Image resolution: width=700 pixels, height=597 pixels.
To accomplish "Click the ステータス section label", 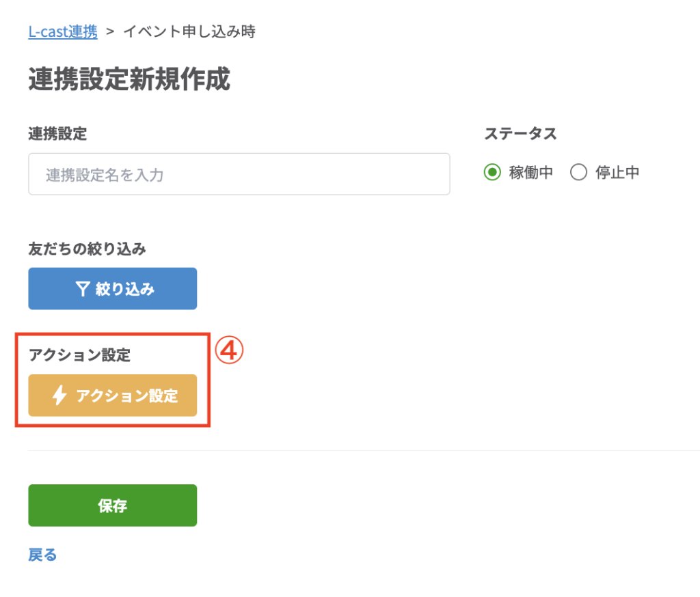I will (520, 134).
